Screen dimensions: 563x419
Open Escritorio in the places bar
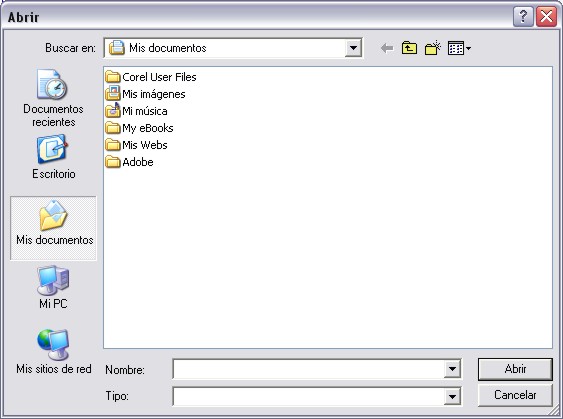pyautogui.click(x=53, y=157)
